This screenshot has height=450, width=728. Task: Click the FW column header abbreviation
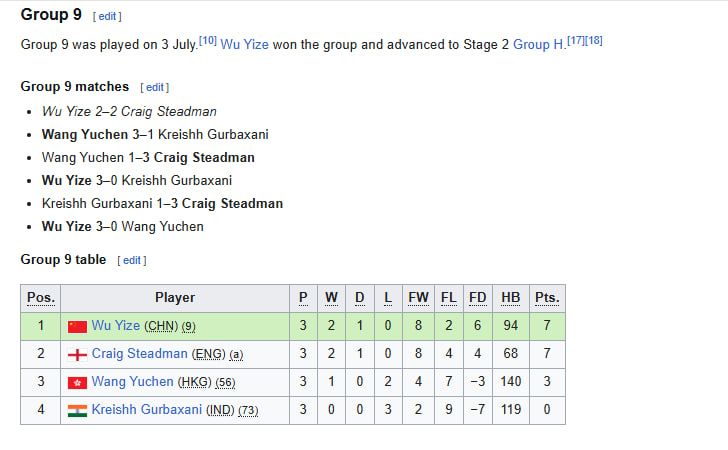coord(418,298)
